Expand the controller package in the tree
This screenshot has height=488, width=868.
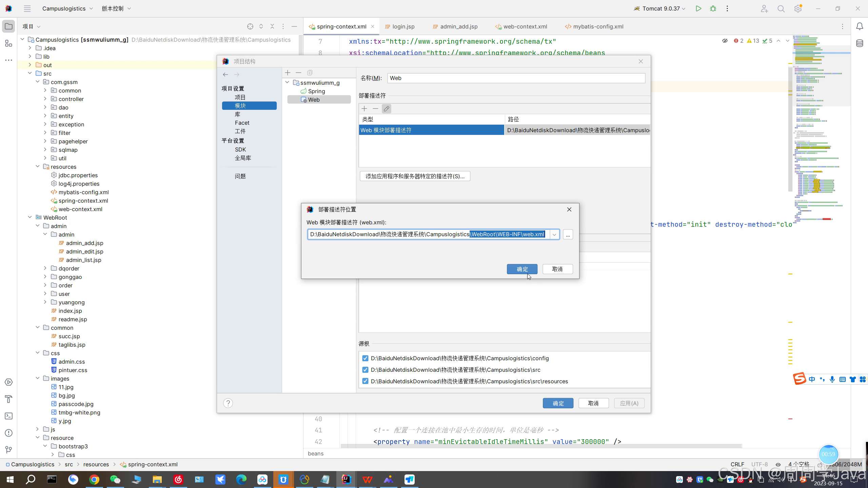(x=45, y=99)
